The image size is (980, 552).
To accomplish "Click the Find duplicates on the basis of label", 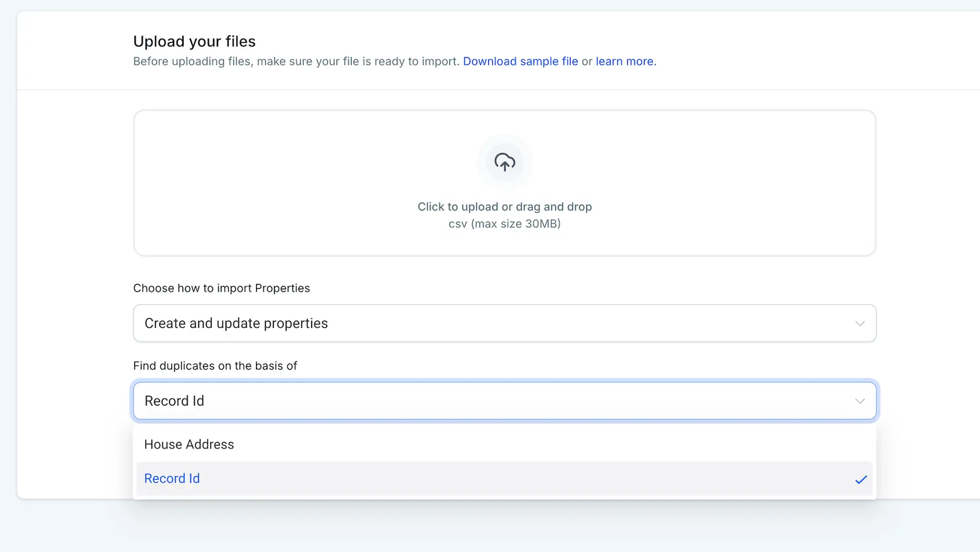I will coord(215,366).
